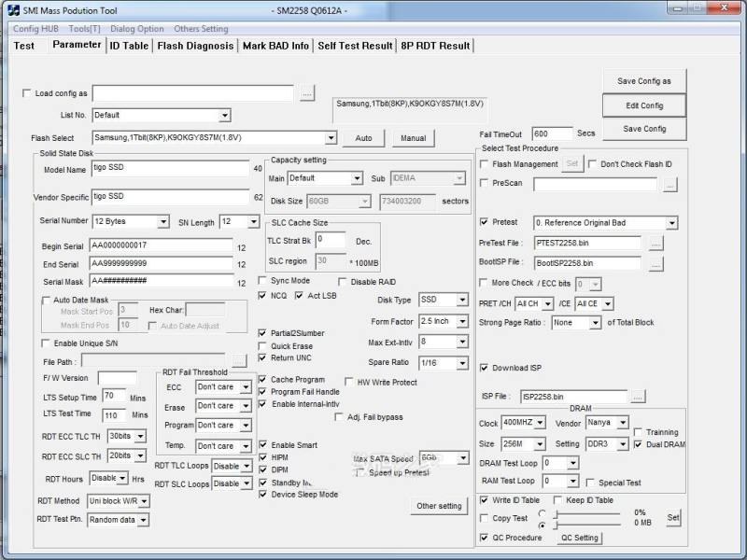Expand the Disk Type dropdown
This screenshot has height=560, width=747.
click(x=462, y=301)
